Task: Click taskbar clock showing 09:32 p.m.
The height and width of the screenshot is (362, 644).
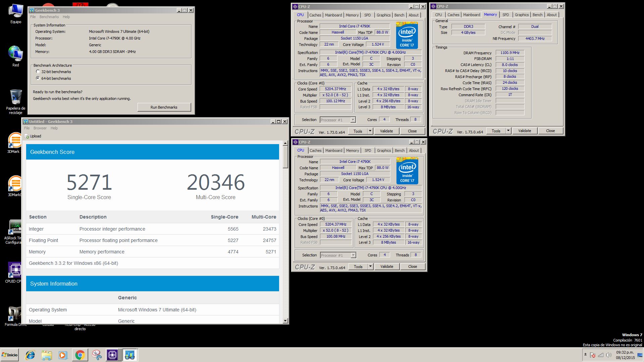Action: click(x=625, y=355)
